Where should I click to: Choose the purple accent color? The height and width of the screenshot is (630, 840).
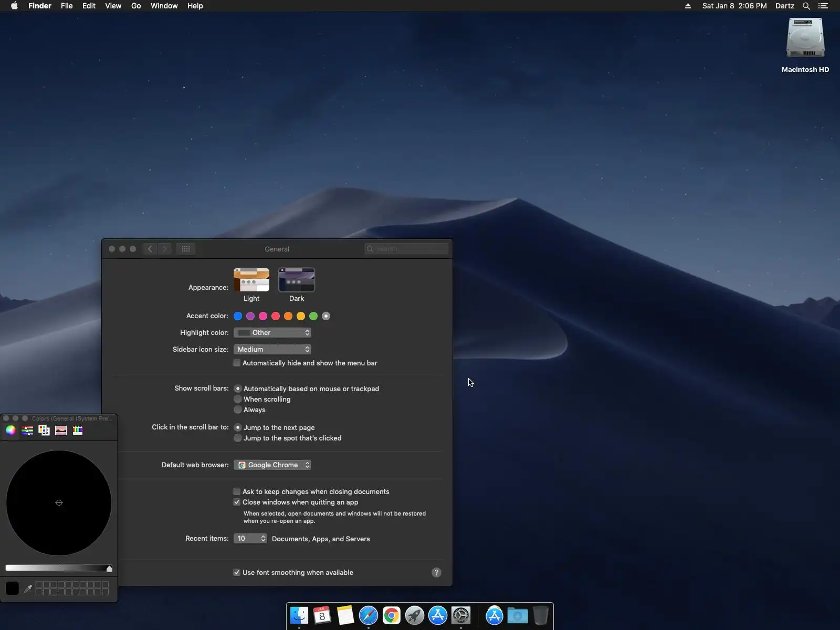click(x=250, y=316)
